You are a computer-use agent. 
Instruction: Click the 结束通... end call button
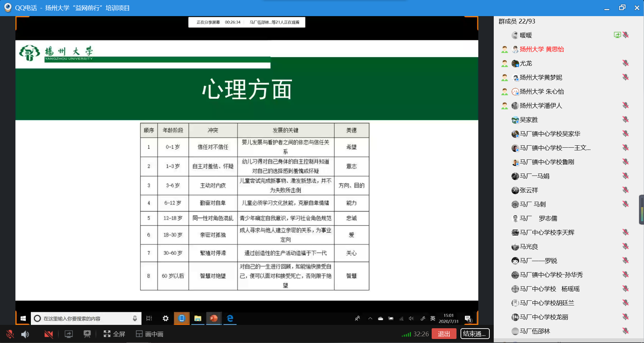pyautogui.click(x=475, y=334)
